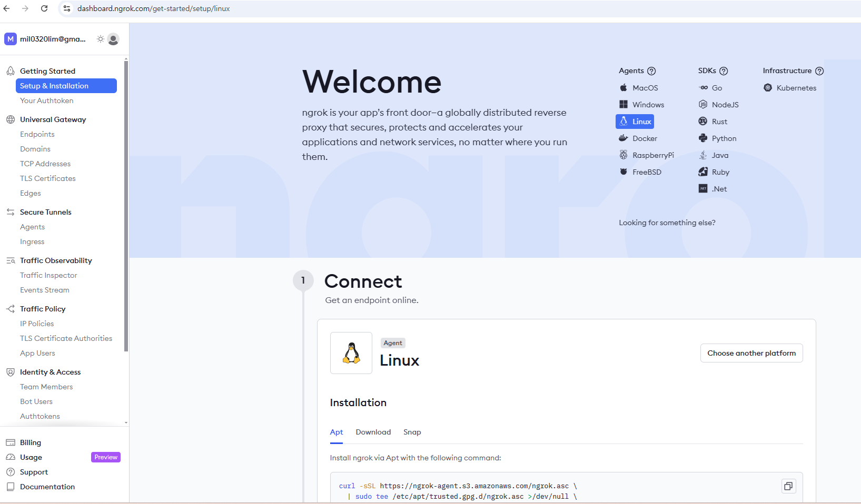Open the Python SDK setup

point(718,138)
